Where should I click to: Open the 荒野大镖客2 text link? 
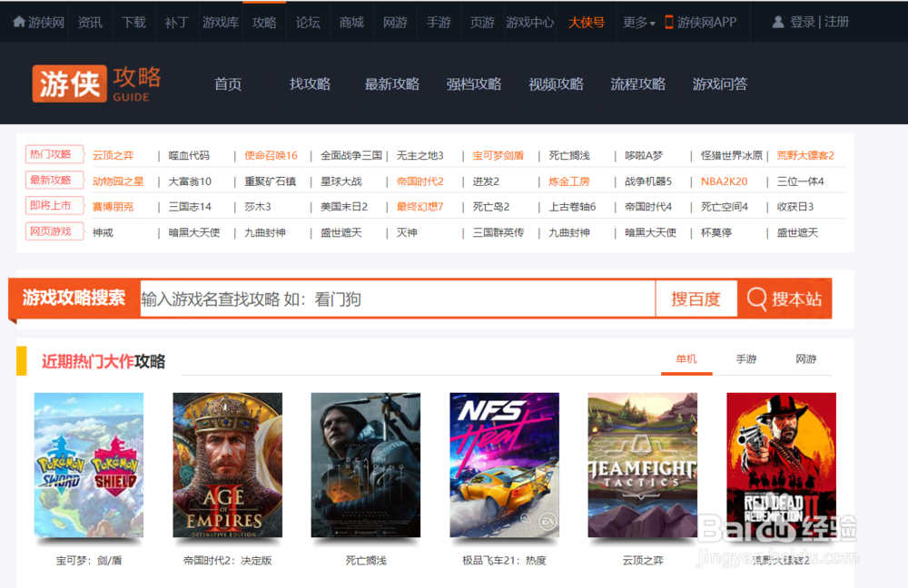point(805,155)
